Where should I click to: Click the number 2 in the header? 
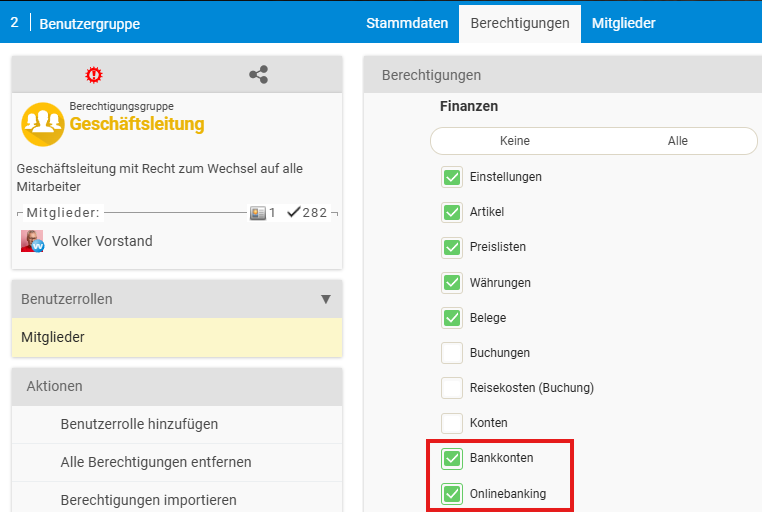(15, 22)
